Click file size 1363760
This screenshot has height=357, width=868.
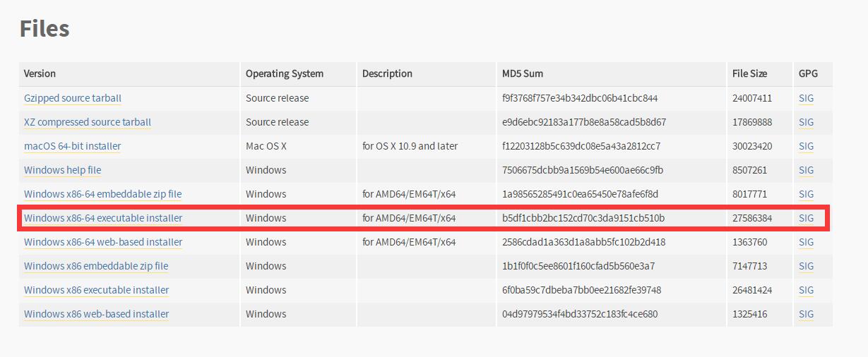[x=749, y=242]
